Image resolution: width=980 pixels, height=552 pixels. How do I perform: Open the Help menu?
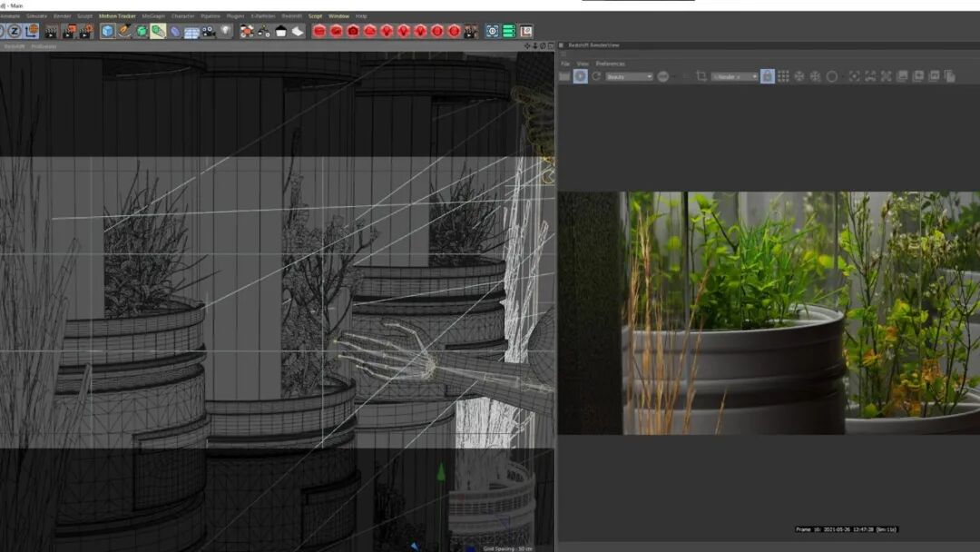click(x=361, y=16)
